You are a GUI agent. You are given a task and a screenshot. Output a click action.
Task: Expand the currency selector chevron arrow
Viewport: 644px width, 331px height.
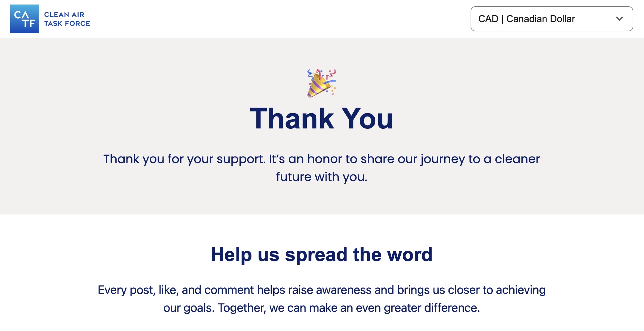[x=619, y=19]
